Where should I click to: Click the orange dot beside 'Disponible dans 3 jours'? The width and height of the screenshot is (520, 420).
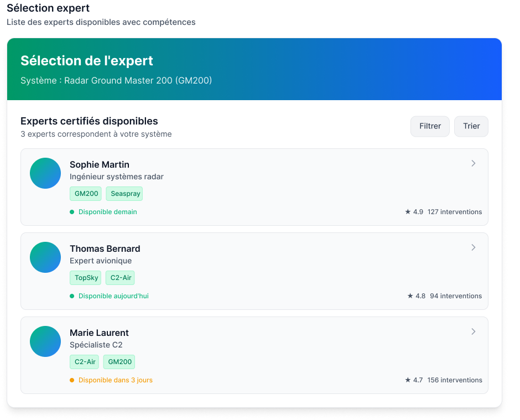click(72, 380)
